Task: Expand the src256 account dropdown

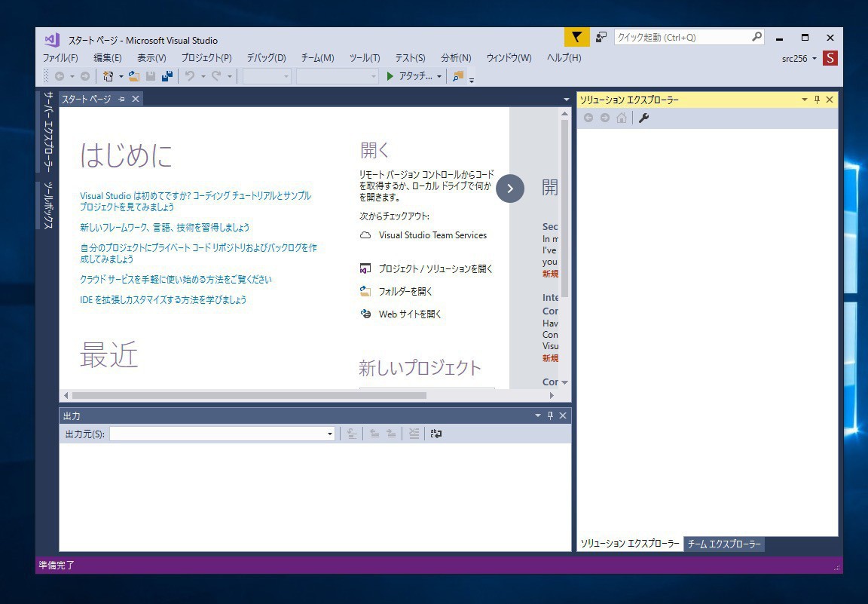Action: (815, 59)
